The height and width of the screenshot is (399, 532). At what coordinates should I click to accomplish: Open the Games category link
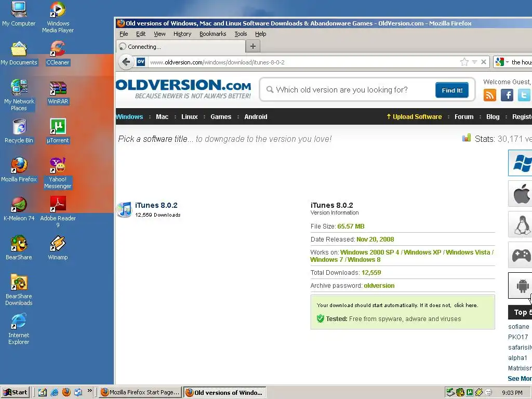(220, 117)
